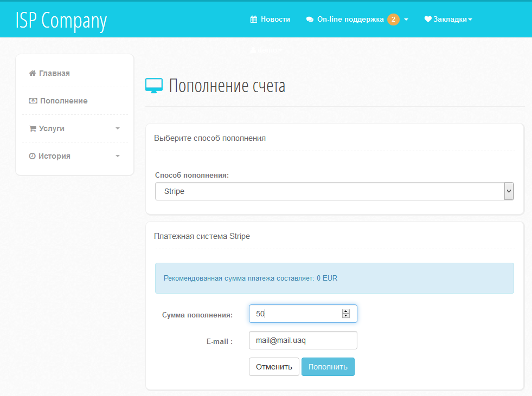Click the home icon beside Главная
Screen dimensions: 532x396
pos(33,73)
